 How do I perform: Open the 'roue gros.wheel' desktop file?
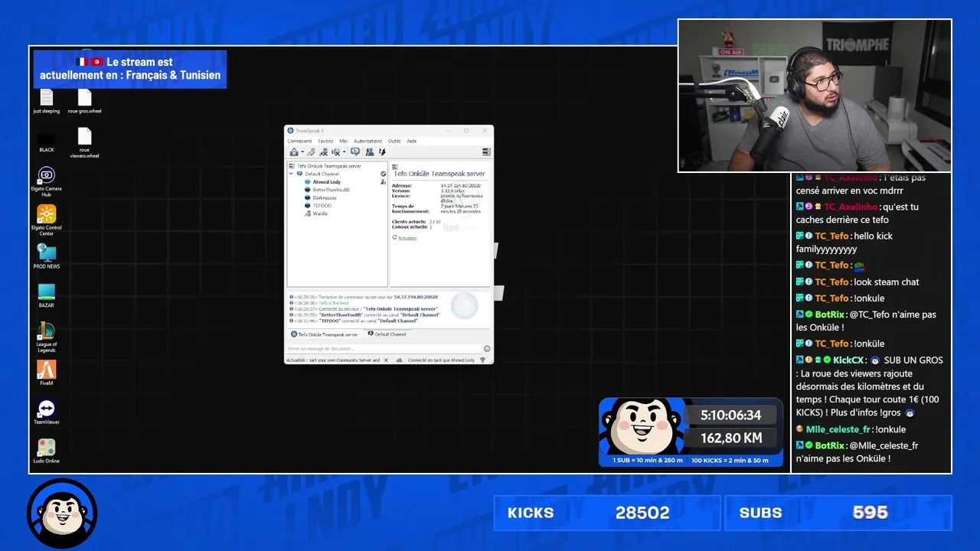point(84,100)
